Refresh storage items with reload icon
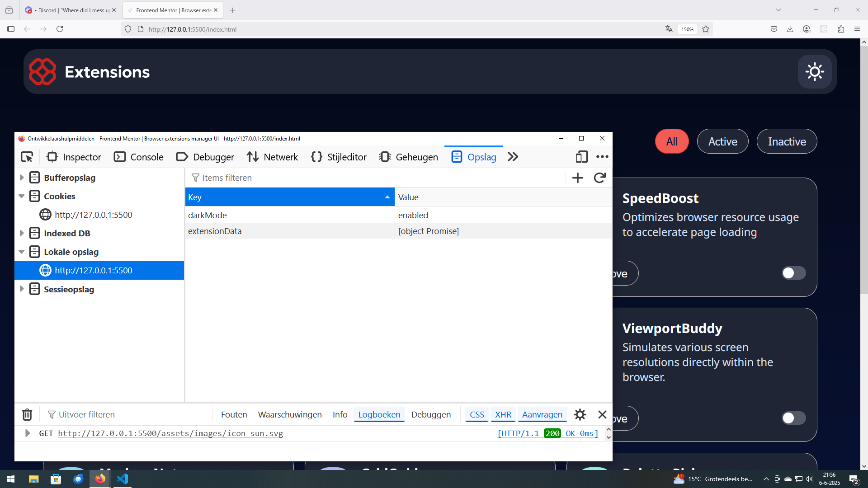The image size is (868, 488). pos(599,178)
